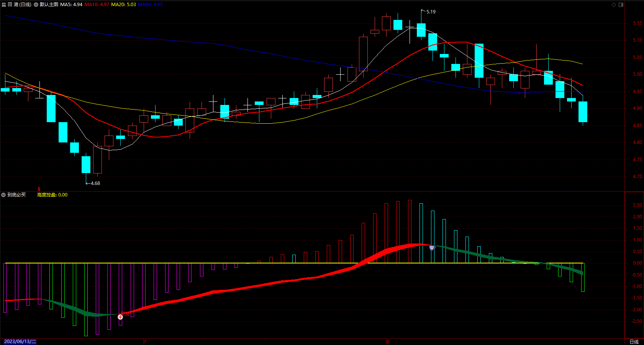Open the 到底必买 sub-indicator dropdown arrow

tap(3, 195)
